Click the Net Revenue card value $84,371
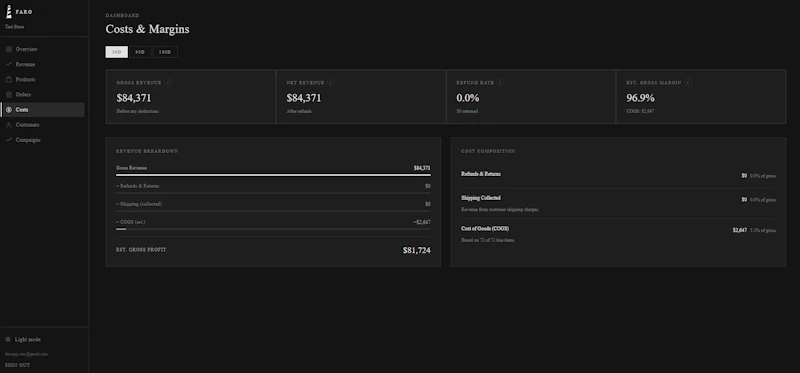Image resolution: width=800 pixels, height=373 pixels. (304, 98)
